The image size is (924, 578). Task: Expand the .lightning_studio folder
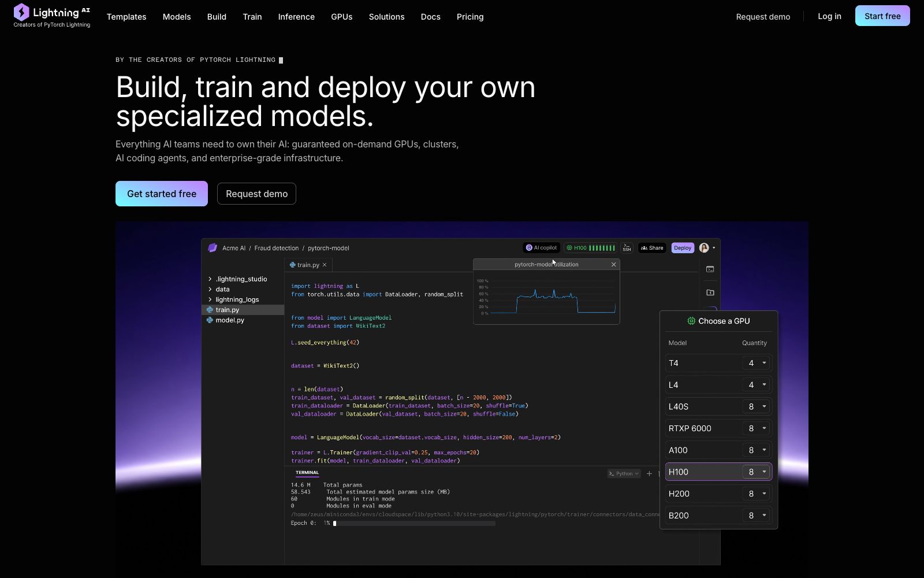(237, 279)
